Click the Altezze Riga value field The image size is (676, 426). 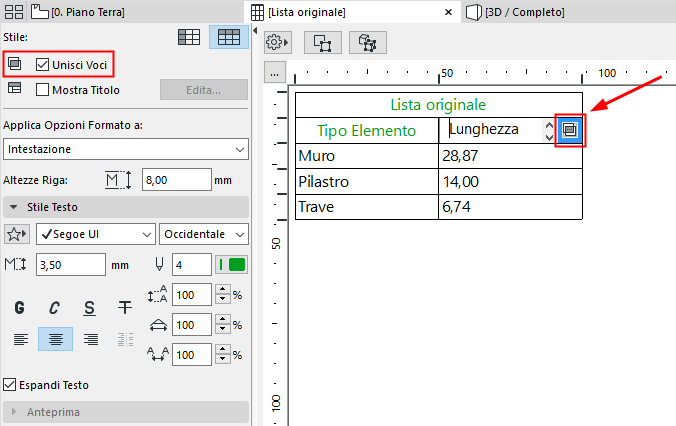(176, 180)
